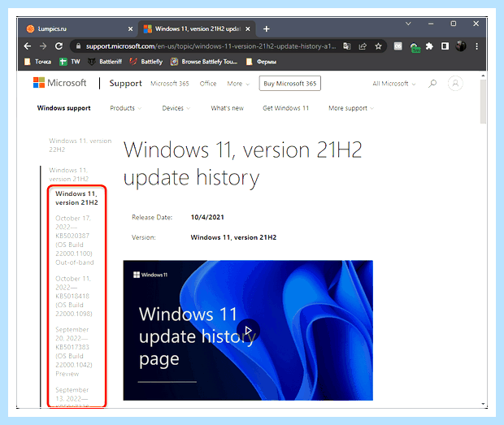The image size is (504, 425).
Task: Open the Фермы bookmark folder
Action: [261, 62]
